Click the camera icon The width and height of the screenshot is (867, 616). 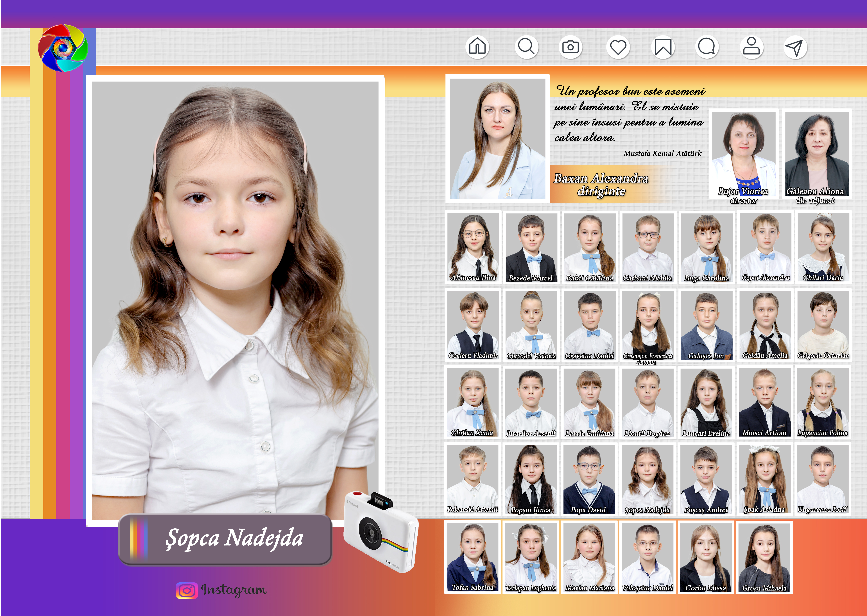[x=570, y=47]
